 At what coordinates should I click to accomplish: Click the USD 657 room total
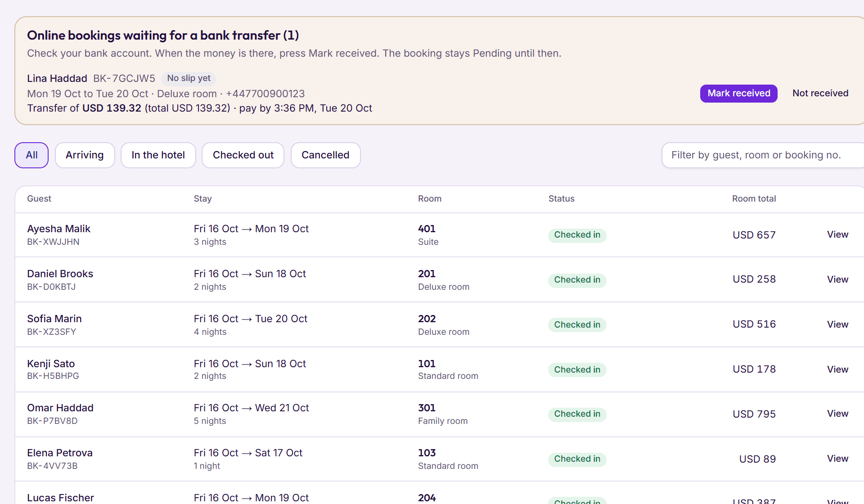point(754,235)
